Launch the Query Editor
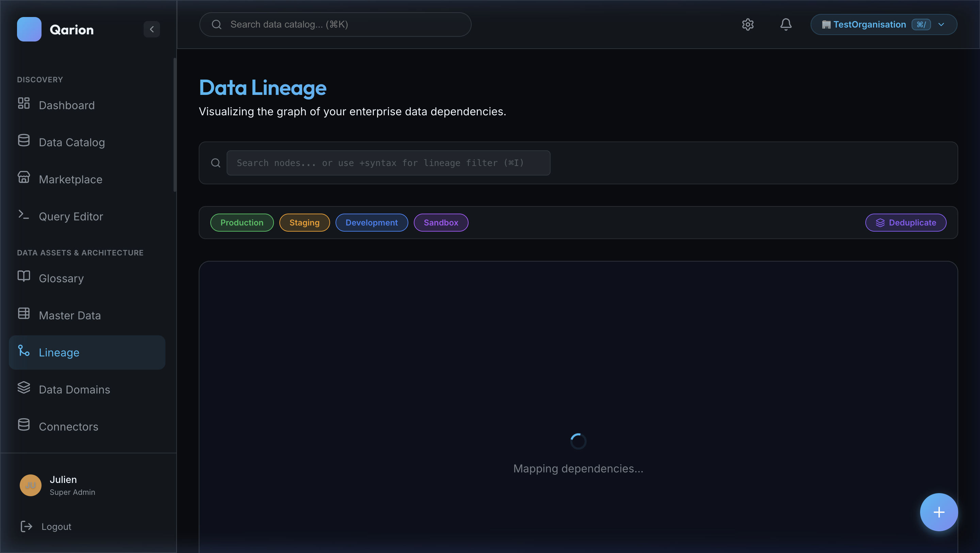 71,216
